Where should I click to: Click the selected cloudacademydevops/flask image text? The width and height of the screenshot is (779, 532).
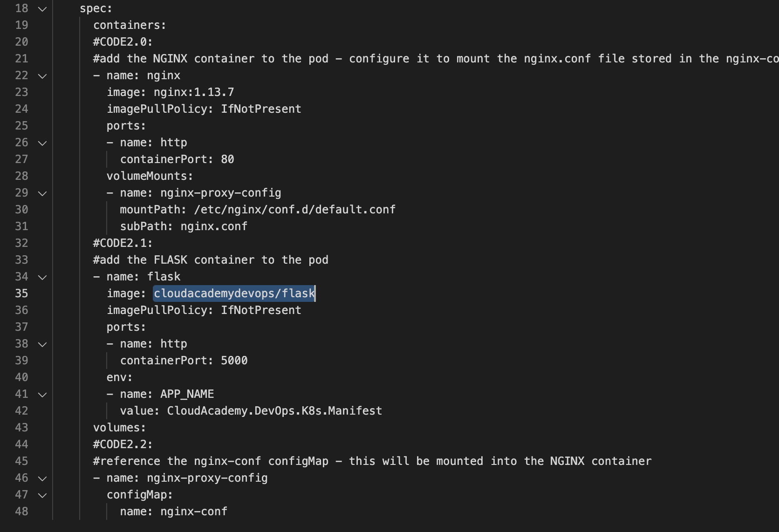pyautogui.click(x=234, y=293)
